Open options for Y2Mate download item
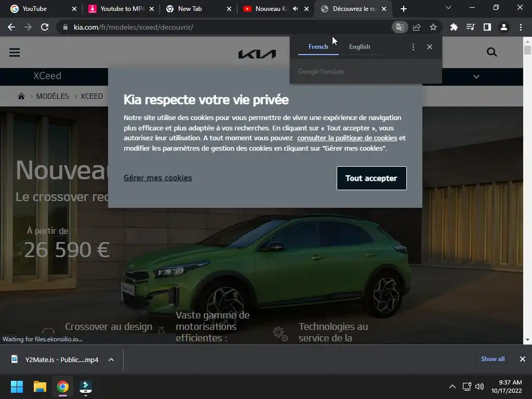Viewport: 532px width, 399px height. click(x=111, y=360)
